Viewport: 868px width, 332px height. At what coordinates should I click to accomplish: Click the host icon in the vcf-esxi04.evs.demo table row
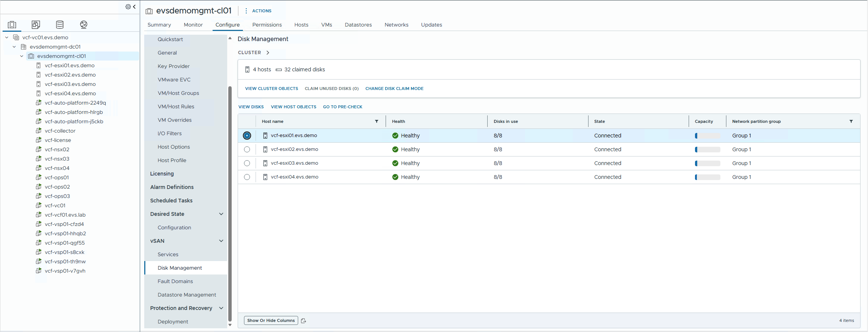pos(265,177)
